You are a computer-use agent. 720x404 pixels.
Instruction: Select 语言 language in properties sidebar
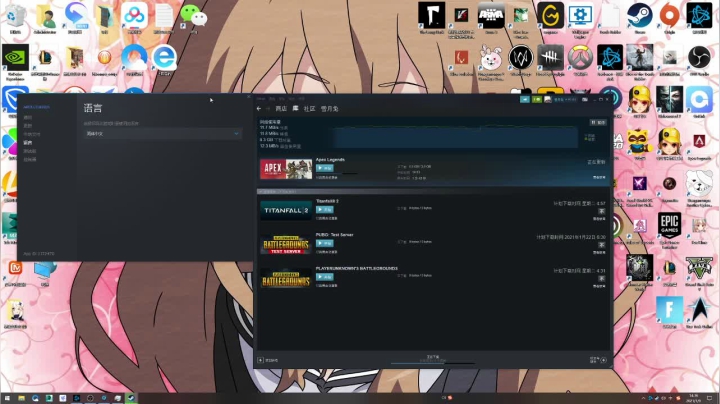[x=28, y=142]
